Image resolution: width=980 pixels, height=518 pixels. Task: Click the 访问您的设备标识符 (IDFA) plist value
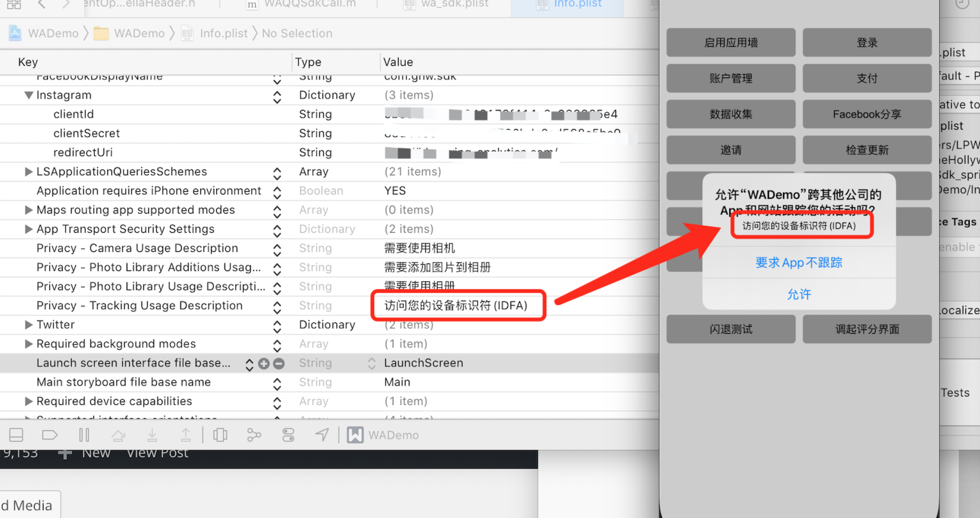(x=456, y=305)
